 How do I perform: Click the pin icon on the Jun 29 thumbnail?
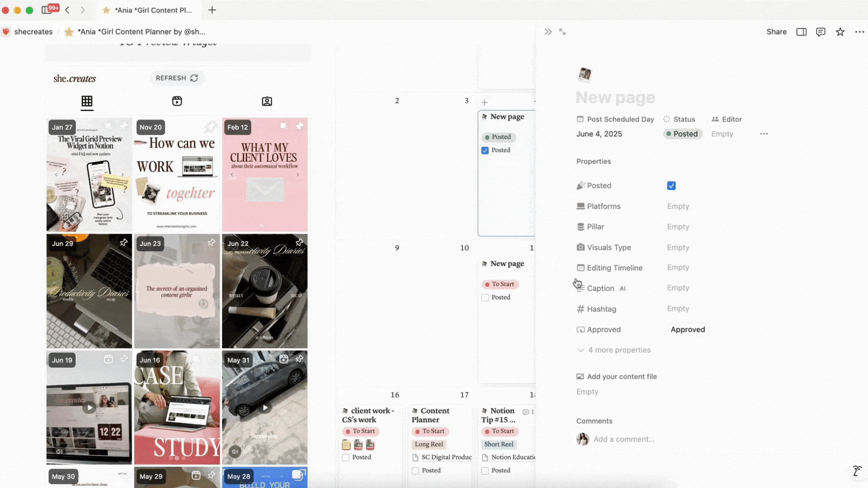123,243
